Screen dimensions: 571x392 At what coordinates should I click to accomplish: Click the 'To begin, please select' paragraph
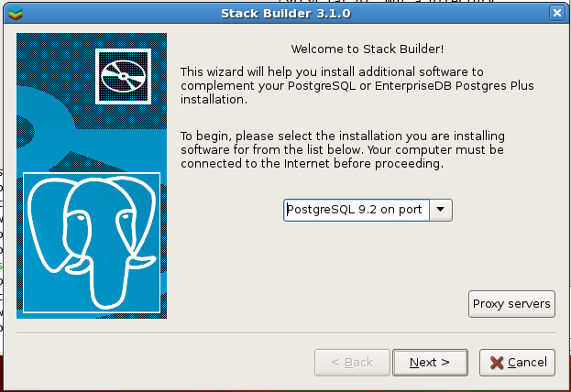click(x=343, y=149)
